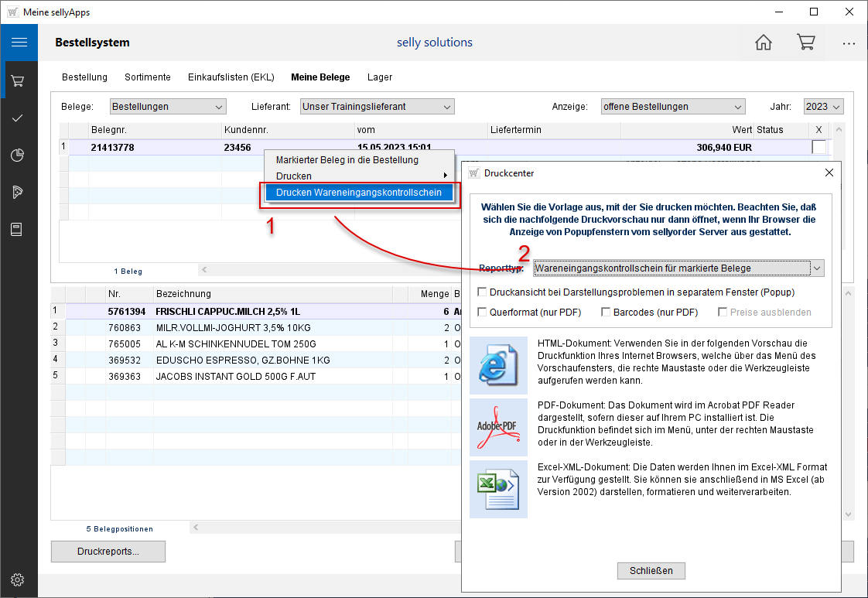Click the Druckreports... button
The width and height of the screenshot is (868, 598).
108,552
